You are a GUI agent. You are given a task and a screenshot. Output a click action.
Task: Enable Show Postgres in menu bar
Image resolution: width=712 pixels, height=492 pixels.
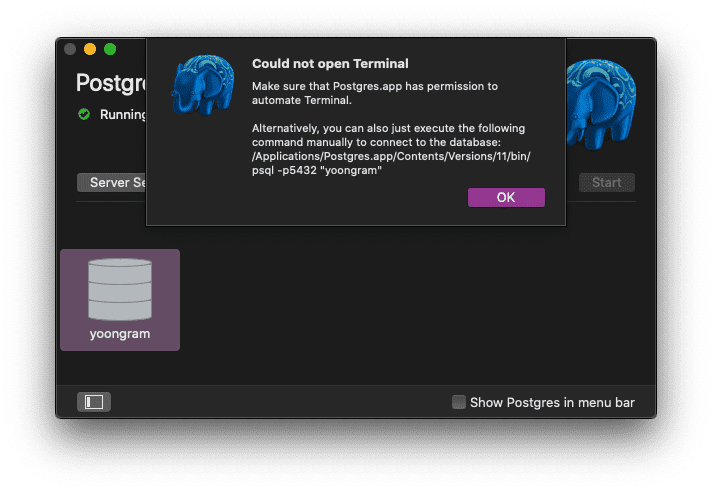pyautogui.click(x=459, y=402)
